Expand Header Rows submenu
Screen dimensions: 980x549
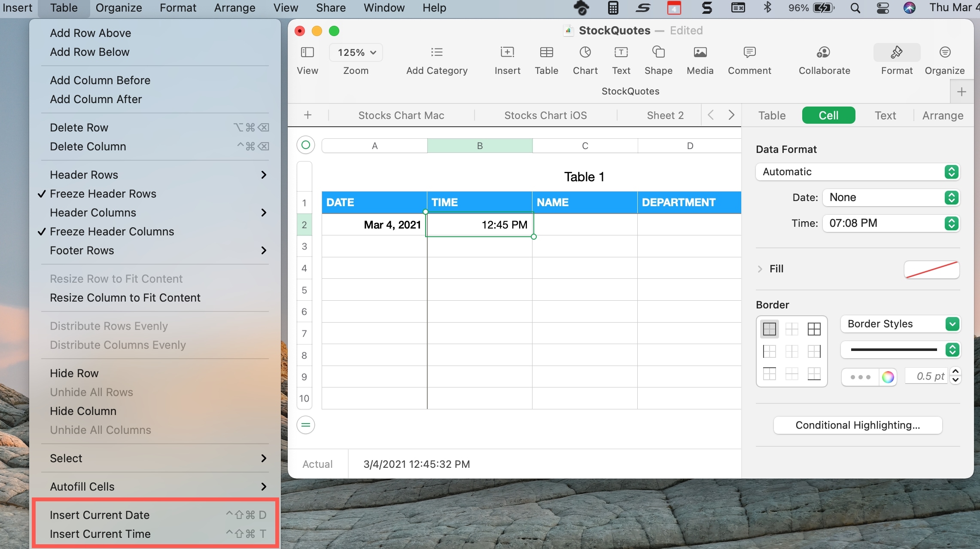[x=155, y=175]
